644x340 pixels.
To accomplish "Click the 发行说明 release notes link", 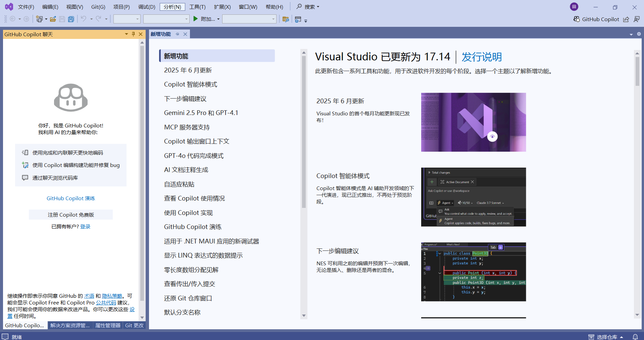I will coord(482,57).
